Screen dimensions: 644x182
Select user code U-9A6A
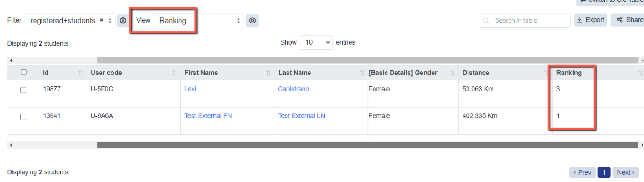tap(102, 116)
